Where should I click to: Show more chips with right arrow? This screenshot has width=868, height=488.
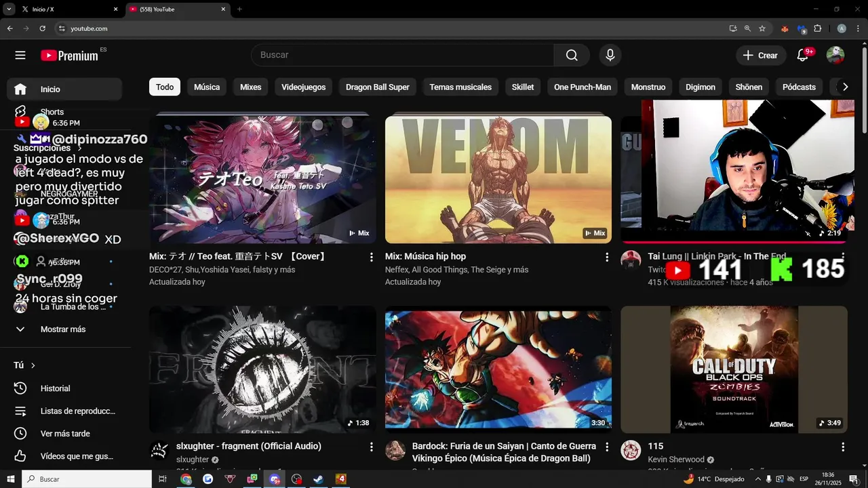pyautogui.click(x=845, y=87)
